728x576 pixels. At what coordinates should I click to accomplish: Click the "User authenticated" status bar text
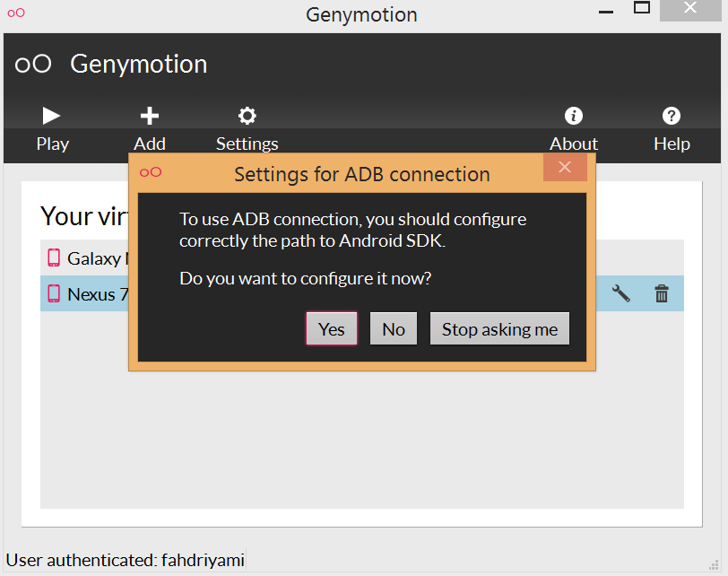click(x=124, y=560)
